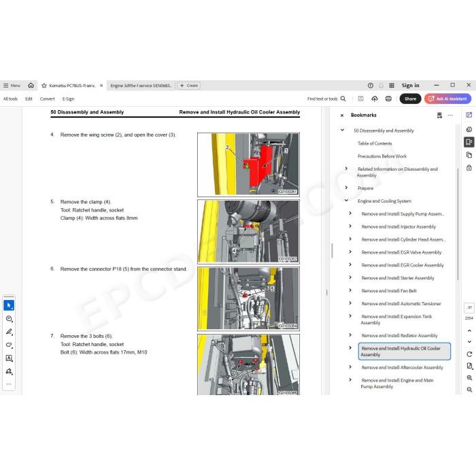
Task: Switch to Engine 3d95e-1 service tab
Action: (x=141, y=86)
